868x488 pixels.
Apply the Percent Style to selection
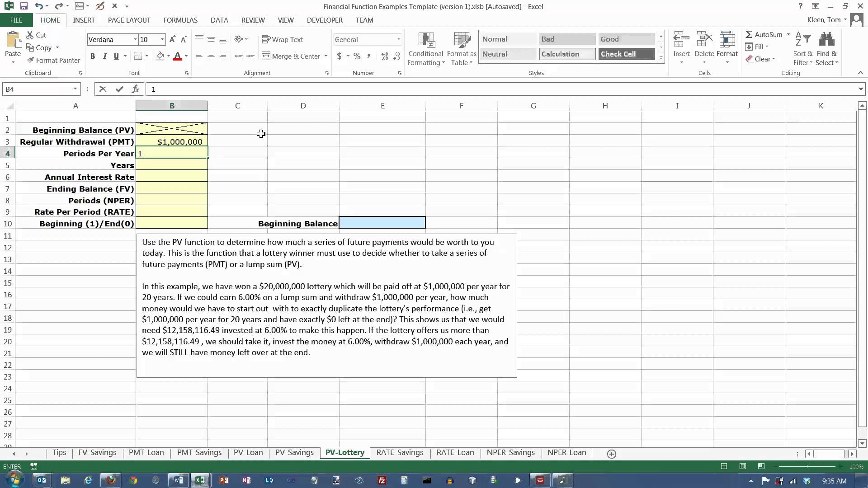[x=356, y=56]
